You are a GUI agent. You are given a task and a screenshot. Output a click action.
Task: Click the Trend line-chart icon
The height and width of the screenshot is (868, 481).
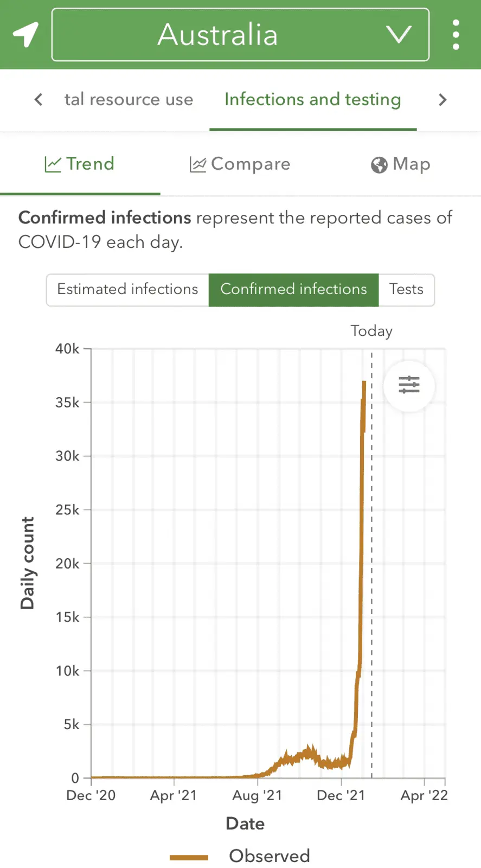[x=53, y=164]
